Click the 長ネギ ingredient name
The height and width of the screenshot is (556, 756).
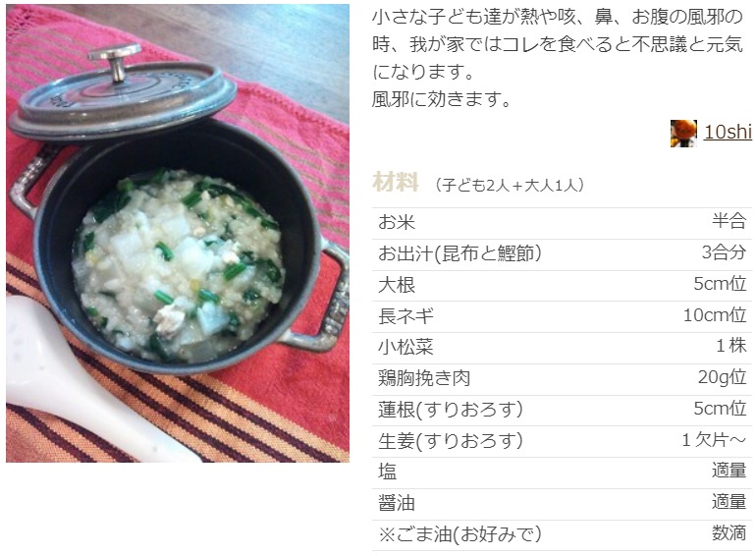(x=405, y=317)
